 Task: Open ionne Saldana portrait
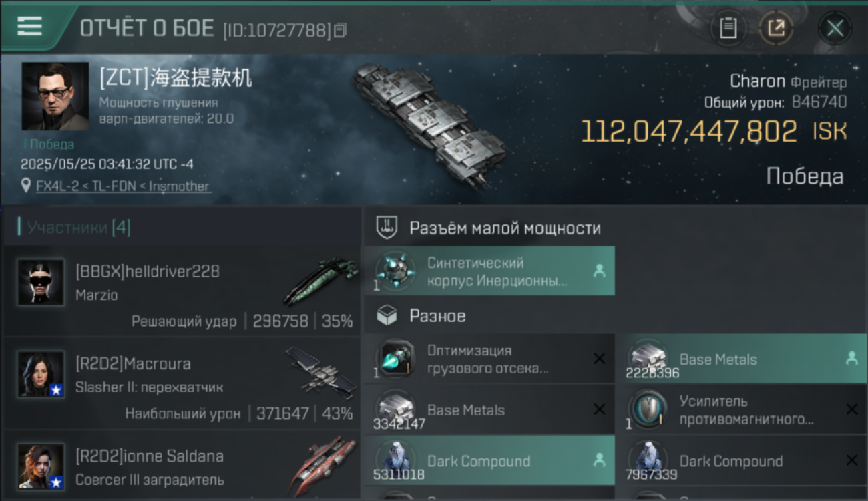pos(41,467)
